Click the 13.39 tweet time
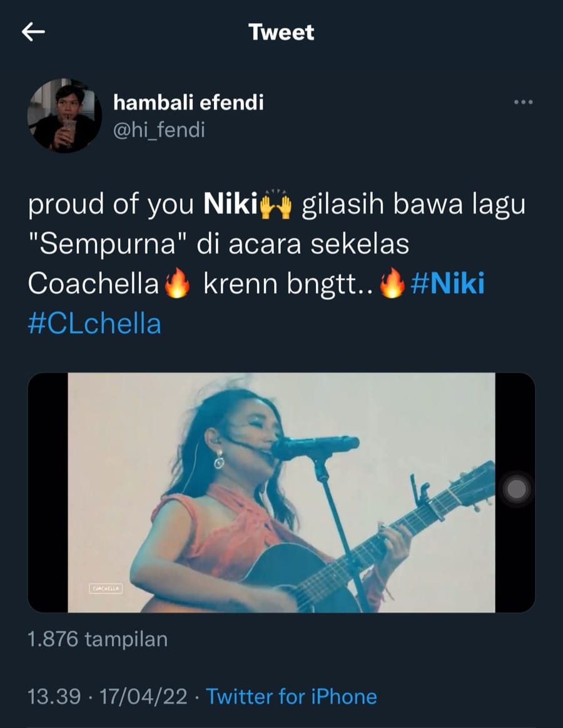This screenshot has height=728, width=563. (x=54, y=696)
